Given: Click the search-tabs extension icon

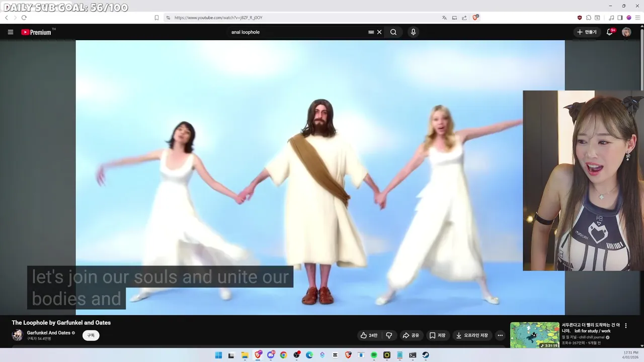Looking at the screenshot, I should coord(597,18).
